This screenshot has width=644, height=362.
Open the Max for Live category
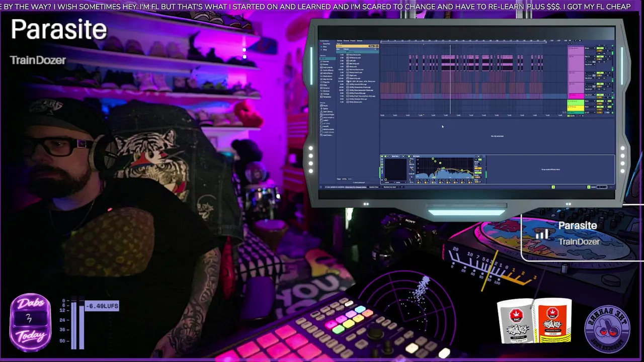tap(327, 79)
